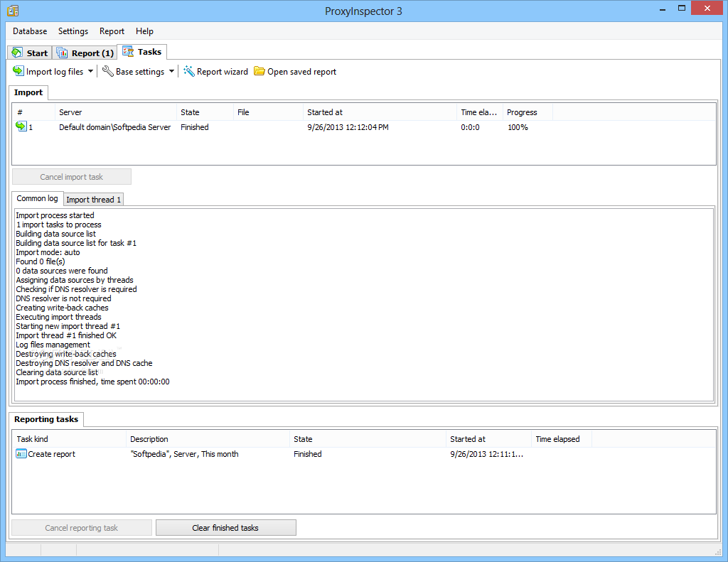Image resolution: width=728 pixels, height=562 pixels.
Task: Switch to the Start tab
Action: pyautogui.click(x=30, y=53)
